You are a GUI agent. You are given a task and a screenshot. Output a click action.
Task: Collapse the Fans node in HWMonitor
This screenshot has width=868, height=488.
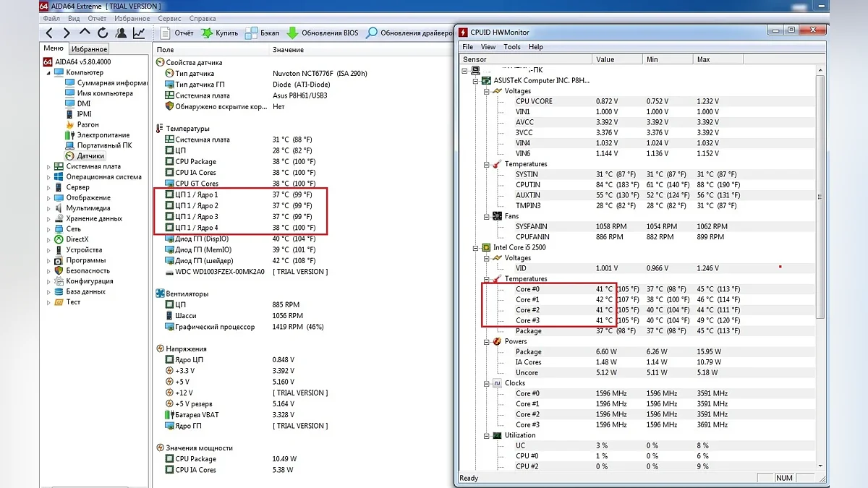pos(486,216)
